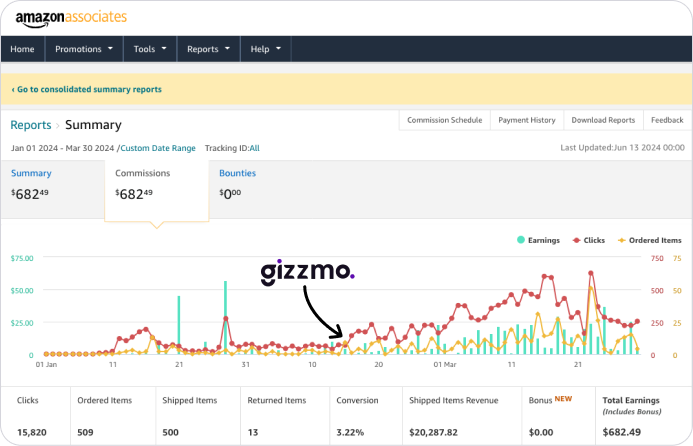Expand the Reports navigation dropdown
Viewport: 693px width, 446px height.
[x=208, y=49]
